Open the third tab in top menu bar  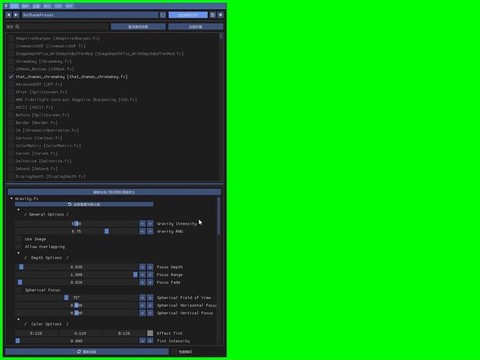click(x=36, y=6)
